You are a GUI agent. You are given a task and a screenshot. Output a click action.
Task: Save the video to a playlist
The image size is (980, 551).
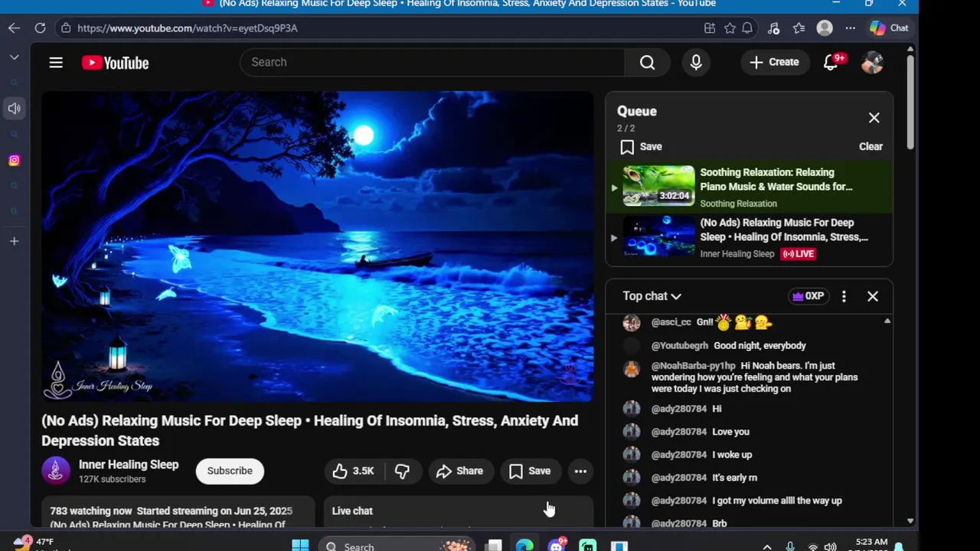click(x=530, y=471)
